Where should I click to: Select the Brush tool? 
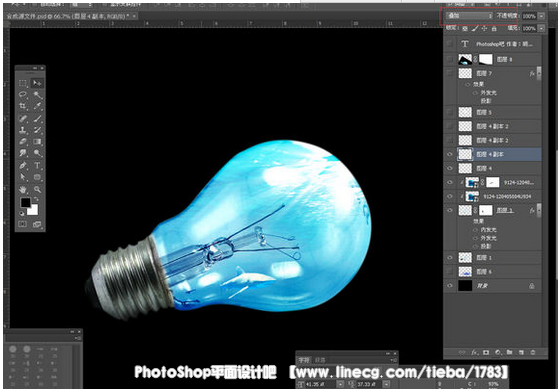(37, 118)
